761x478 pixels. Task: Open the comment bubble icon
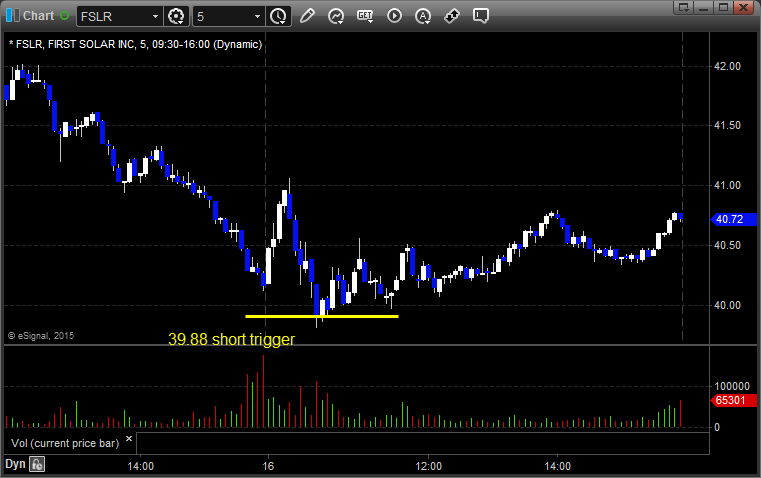coord(481,16)
